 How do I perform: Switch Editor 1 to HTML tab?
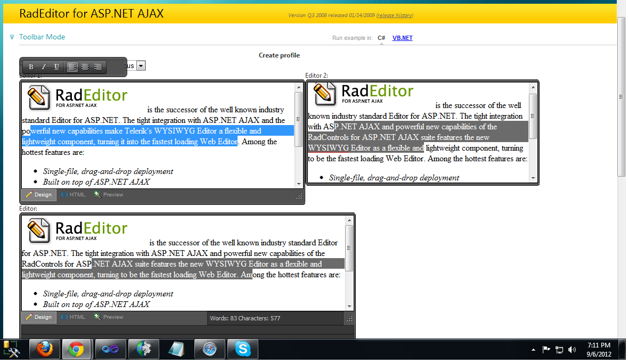coord(73,195)
